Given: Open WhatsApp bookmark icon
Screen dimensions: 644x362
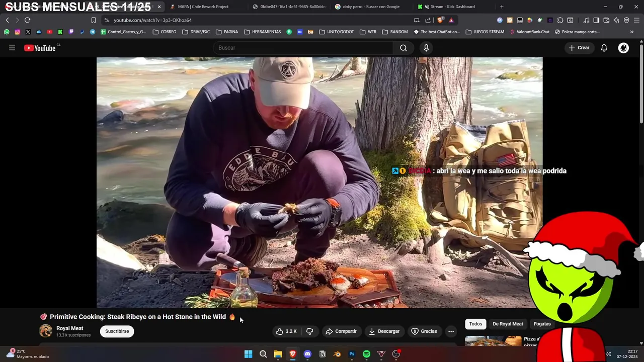Looking at the screenshot, I should (x=7, y=32).
